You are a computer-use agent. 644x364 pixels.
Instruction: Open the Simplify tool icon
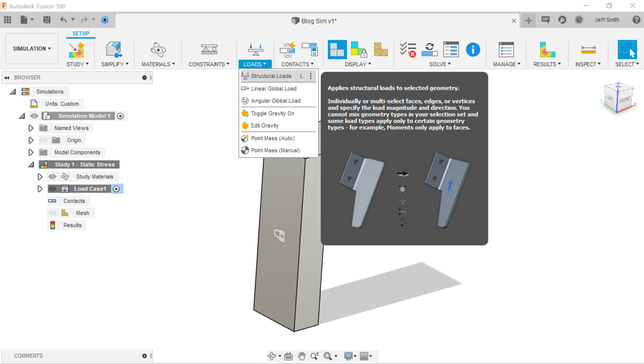pyautogui.click(x=114, y=50)
